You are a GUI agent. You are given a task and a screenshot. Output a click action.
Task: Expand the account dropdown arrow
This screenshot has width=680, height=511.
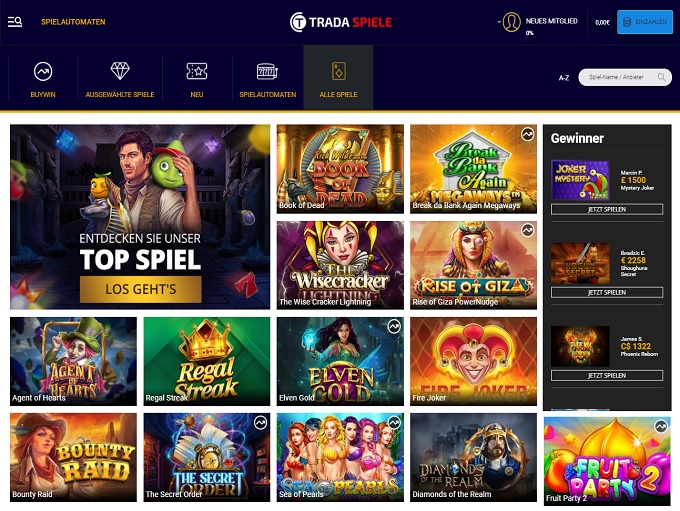tap(499, 21)
